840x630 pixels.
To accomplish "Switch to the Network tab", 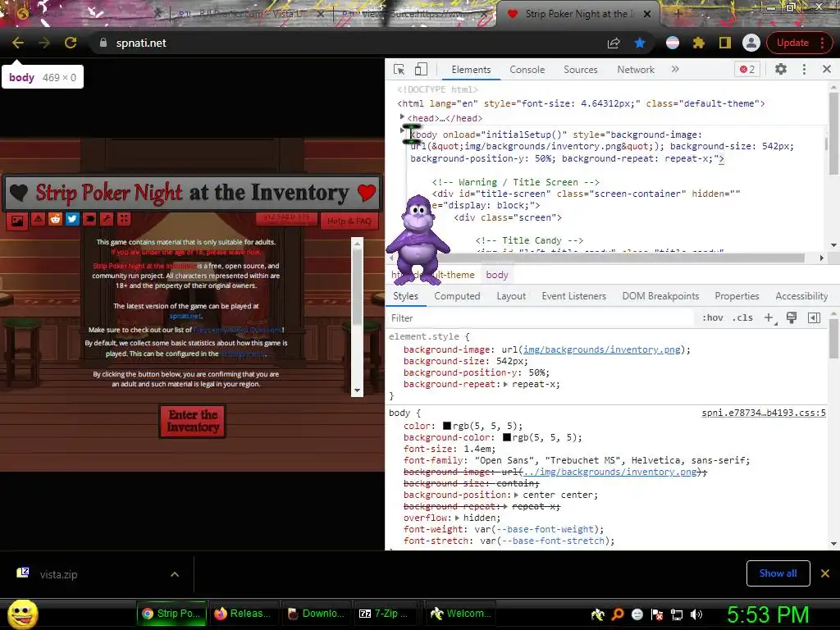I will [x=636, y=70].
